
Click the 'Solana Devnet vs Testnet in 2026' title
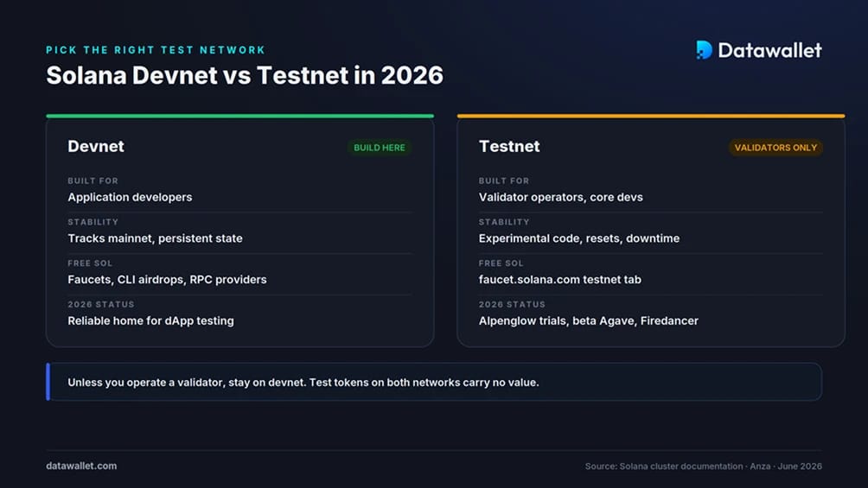click(245, 75)
